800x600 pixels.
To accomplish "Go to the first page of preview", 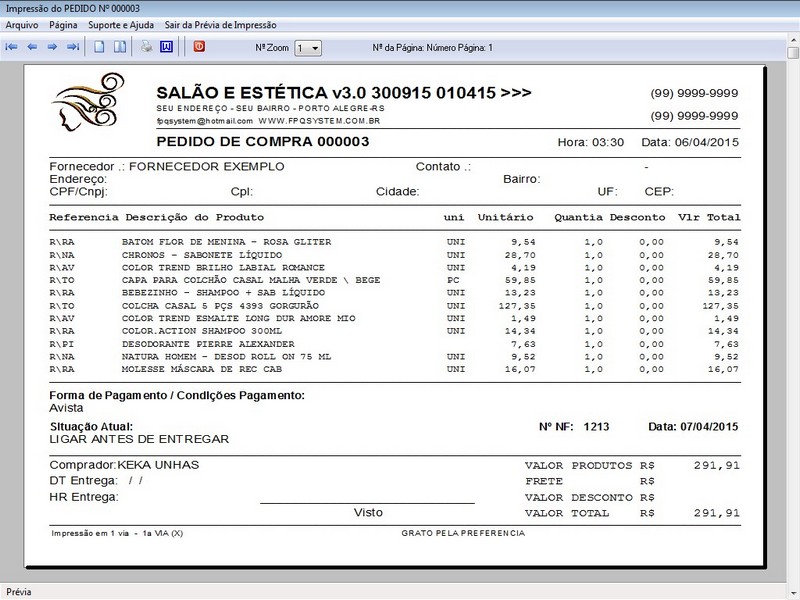I will point(12,47).
